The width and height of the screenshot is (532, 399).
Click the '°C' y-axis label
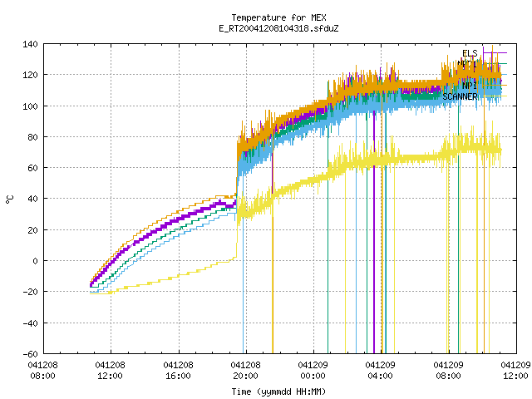(10, 199)
